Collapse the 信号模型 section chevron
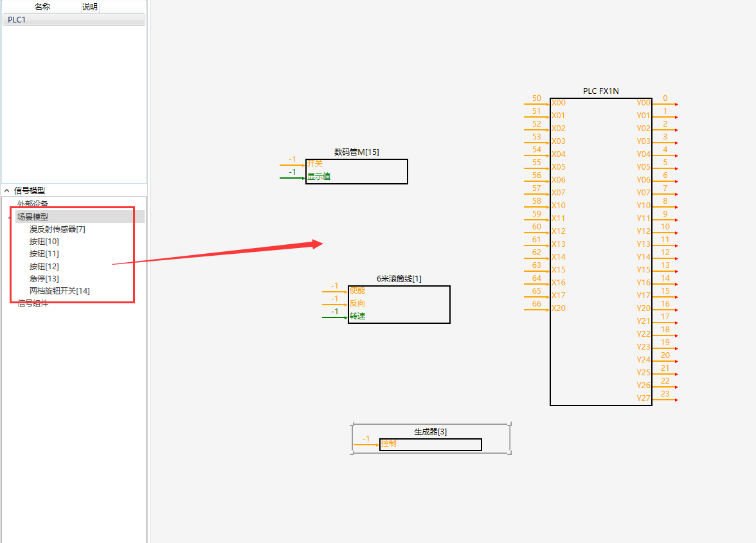The image size is (756, 543). coord(6,191)
